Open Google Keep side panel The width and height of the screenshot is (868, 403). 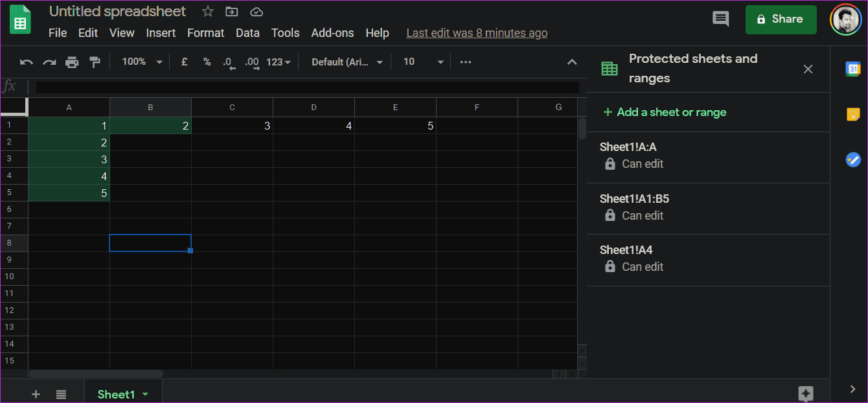pos(853,114)
